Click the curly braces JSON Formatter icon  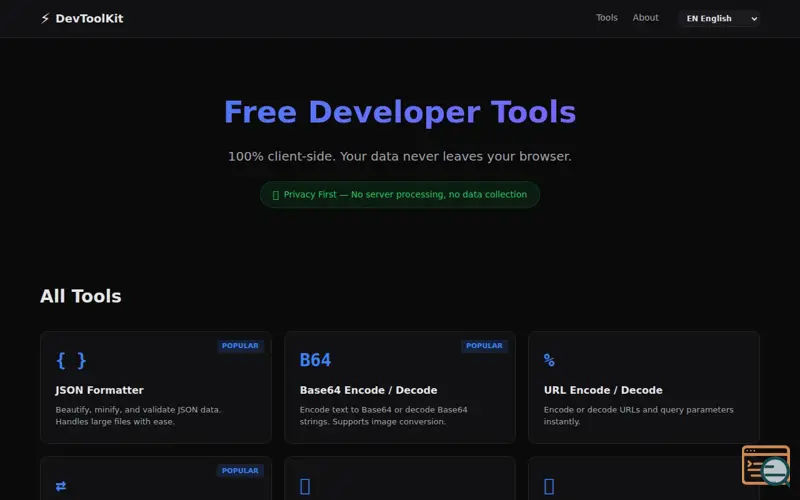71,360
